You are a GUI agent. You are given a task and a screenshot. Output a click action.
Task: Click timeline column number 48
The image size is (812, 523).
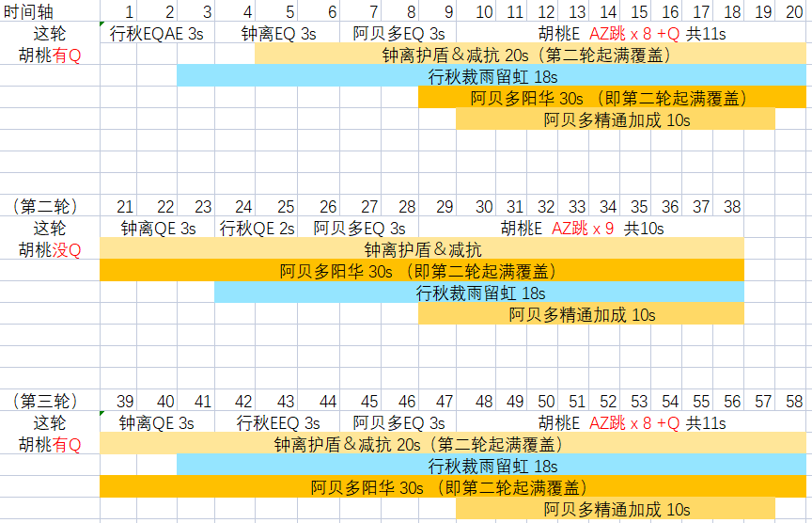[x=476, y=401]
